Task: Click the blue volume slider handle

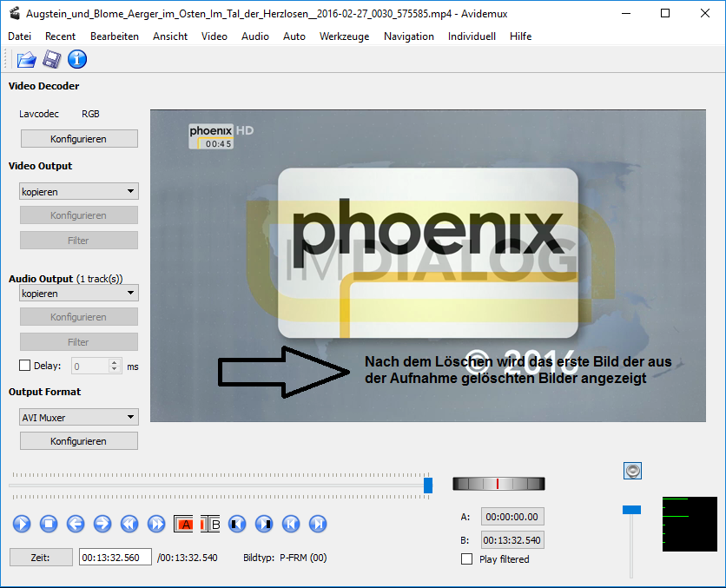Action: [631, 509]
